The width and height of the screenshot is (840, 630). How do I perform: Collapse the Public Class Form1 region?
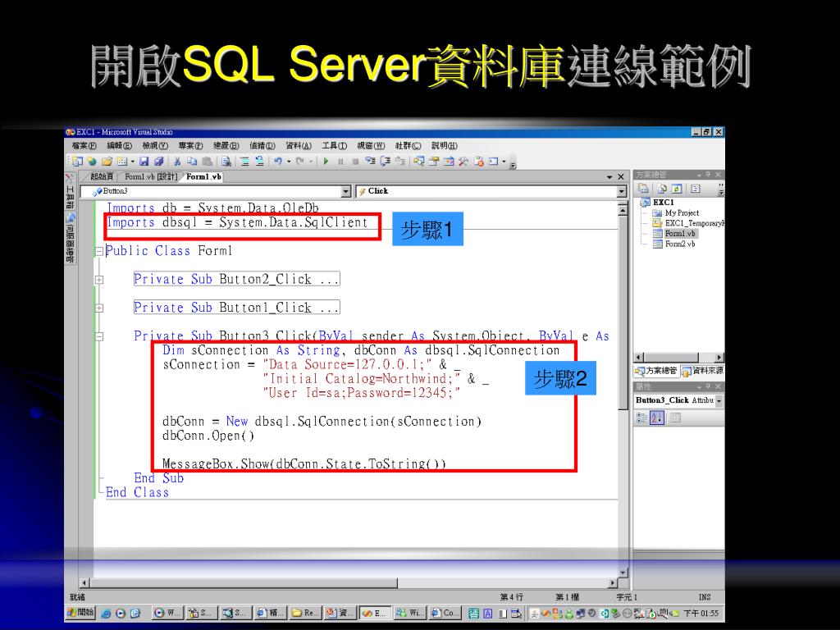99,251
